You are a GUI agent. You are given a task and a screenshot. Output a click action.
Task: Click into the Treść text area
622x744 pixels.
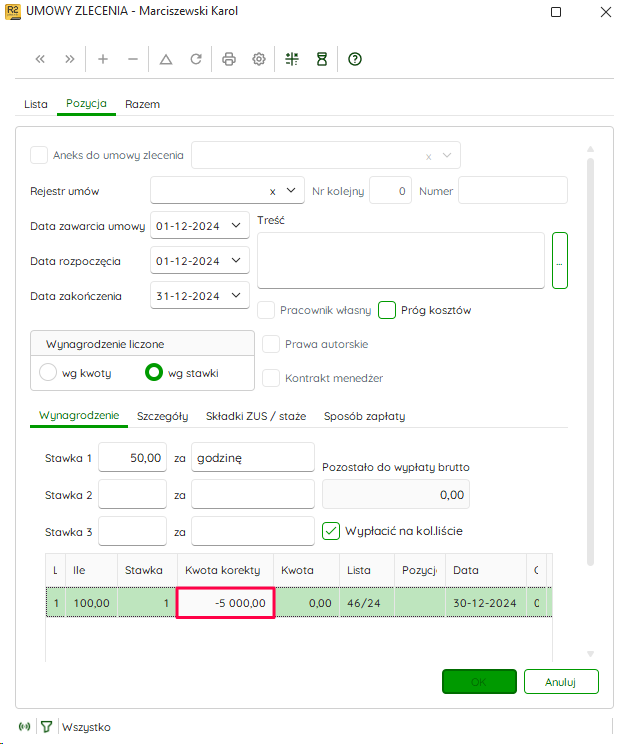click(x=401, y=260)
